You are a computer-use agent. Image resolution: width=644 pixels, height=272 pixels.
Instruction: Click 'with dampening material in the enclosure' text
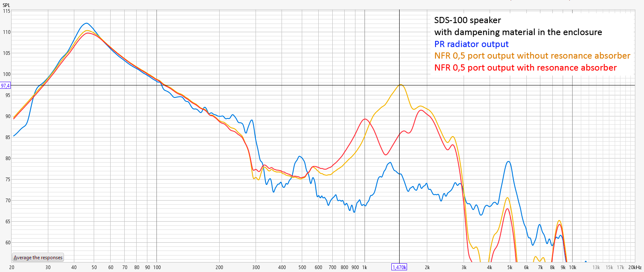click(518, 32)
